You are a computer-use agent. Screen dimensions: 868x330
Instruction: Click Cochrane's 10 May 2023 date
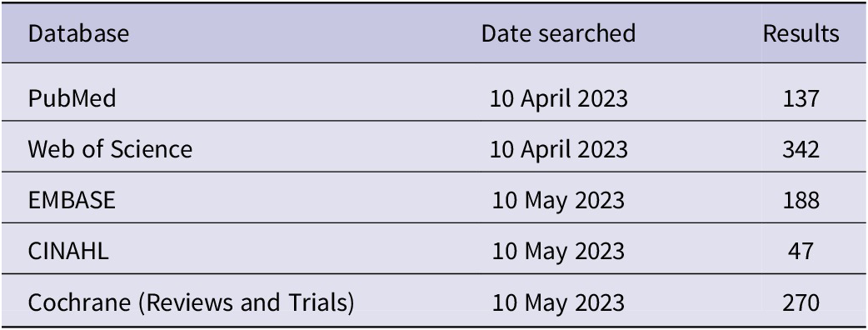coord(559,303)
